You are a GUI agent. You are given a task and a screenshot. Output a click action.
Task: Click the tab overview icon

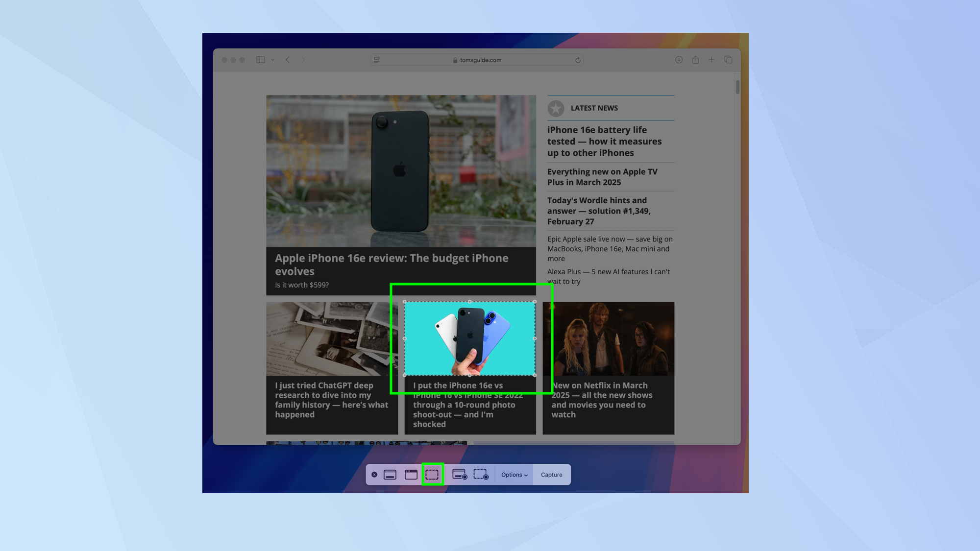click(x=729, y=59)
